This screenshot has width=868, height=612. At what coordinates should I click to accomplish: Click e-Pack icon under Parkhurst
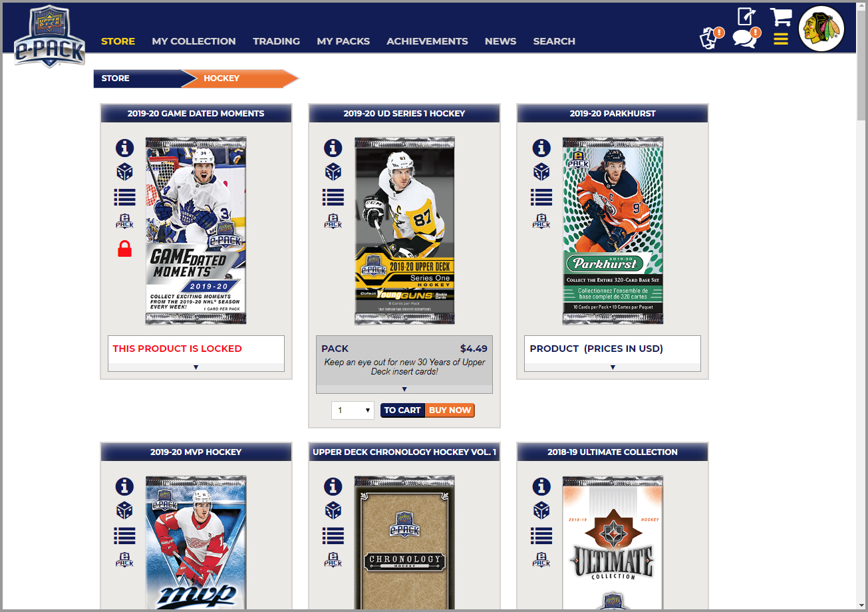[x=541, y=222]
